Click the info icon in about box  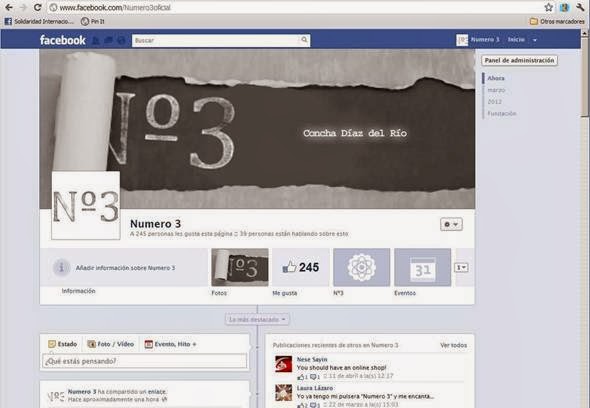coord(61,268)
